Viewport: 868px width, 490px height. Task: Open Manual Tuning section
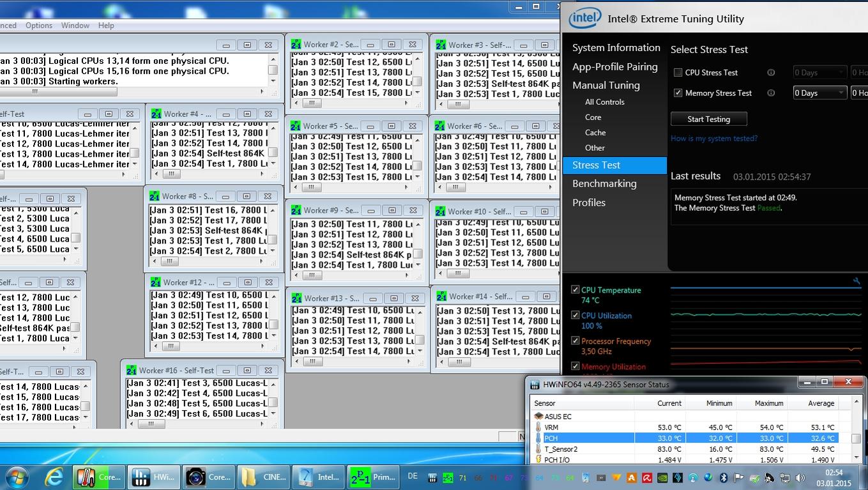pos(606,86)
